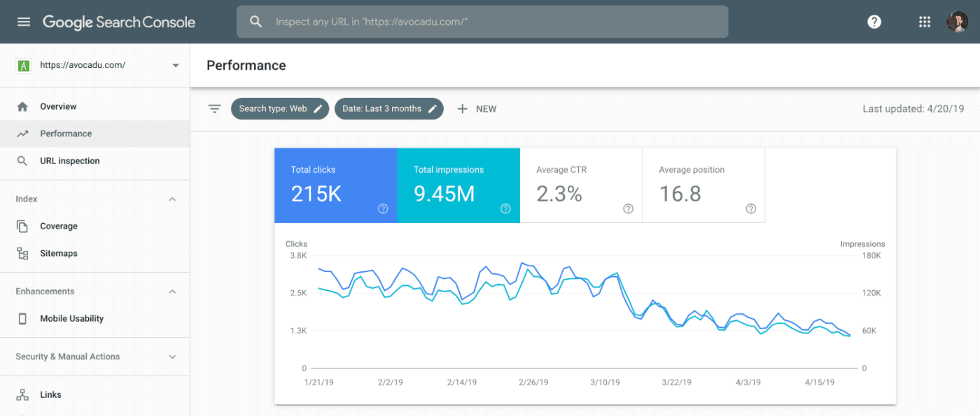The width and height of the screenshot is (980, 416).
Task: Expand the Security & Manual Actions section
Action: click(x=172, y=357)
